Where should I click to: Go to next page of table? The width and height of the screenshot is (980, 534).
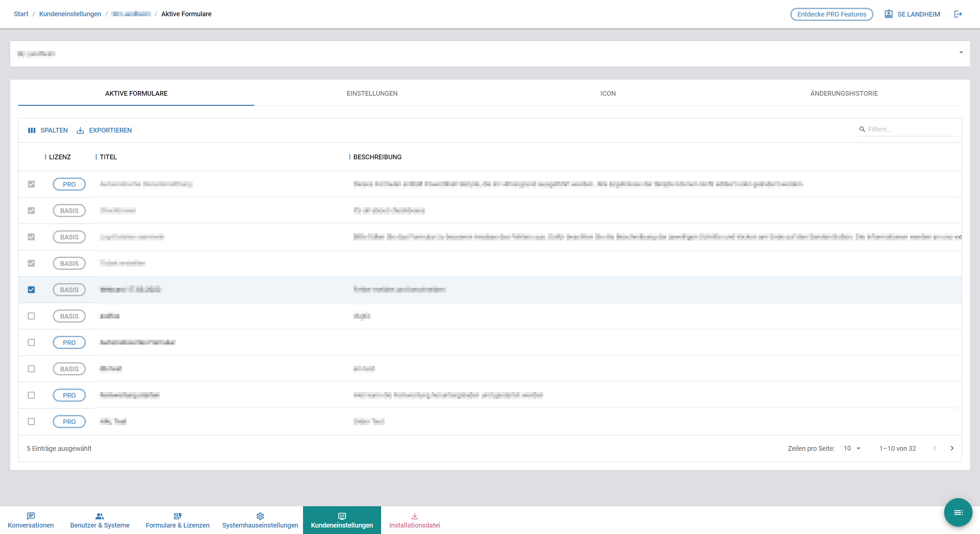(952, 448)
